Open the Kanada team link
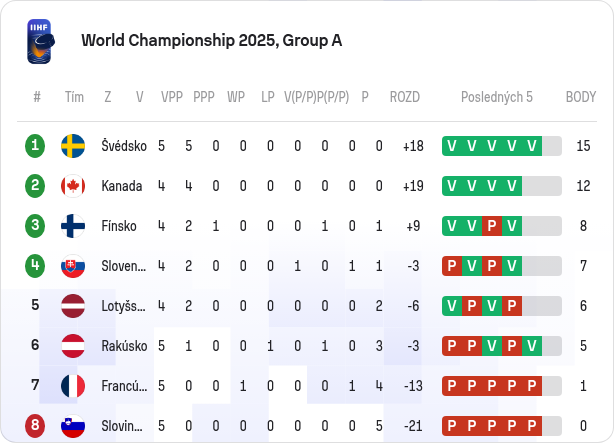The width and height of the screenshot is (614, 443). click(122, 186)
